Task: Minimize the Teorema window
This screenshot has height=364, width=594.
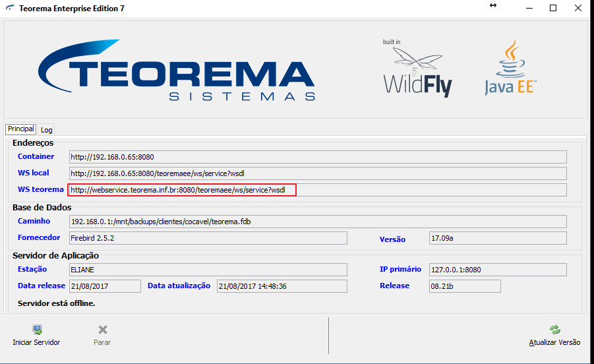Action: 529,8
